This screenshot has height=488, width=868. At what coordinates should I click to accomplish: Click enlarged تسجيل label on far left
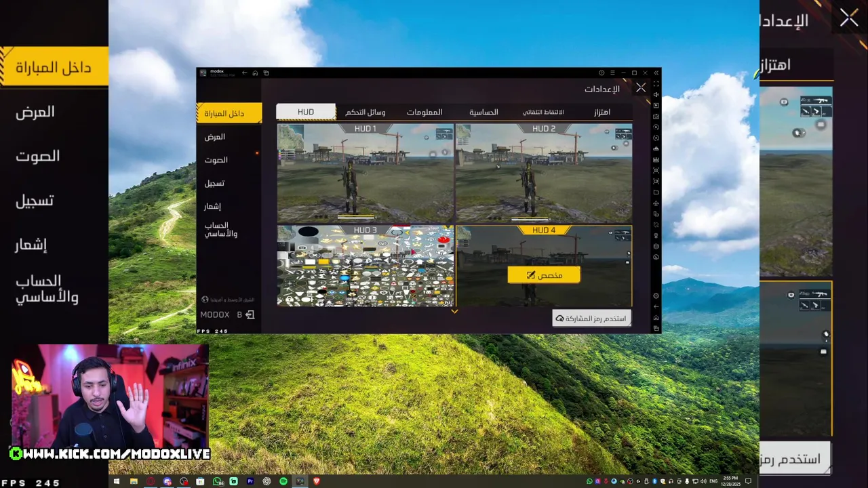point(35,201)
